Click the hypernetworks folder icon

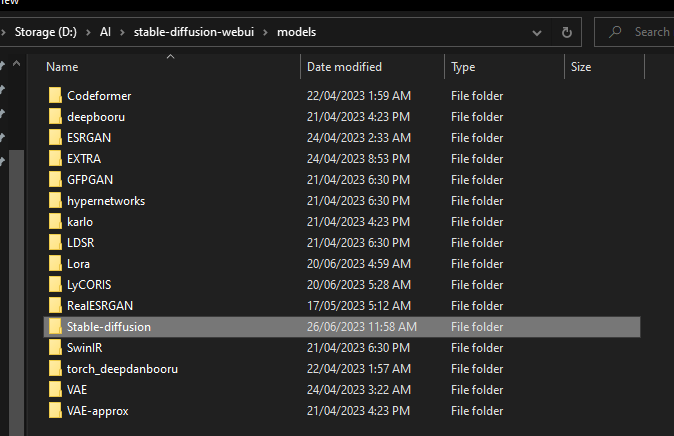tap(55, 201)
